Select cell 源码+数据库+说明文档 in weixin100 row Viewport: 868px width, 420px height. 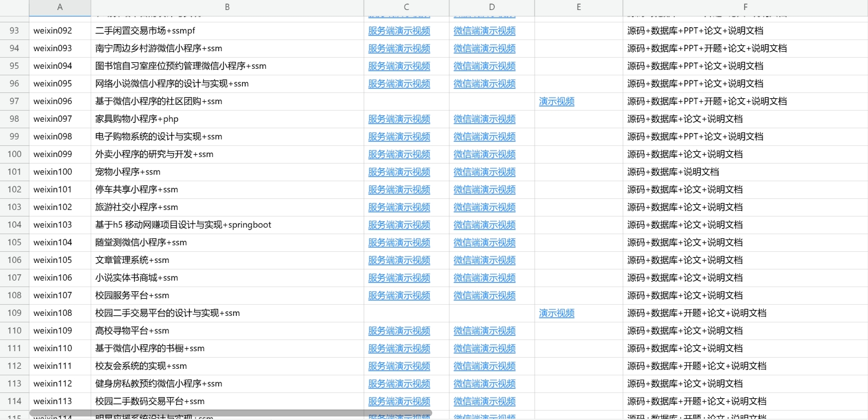point(746,172)
